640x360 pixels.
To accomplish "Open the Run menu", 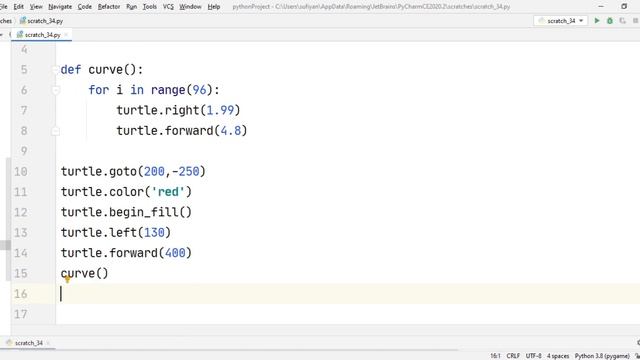I will 131,7.
